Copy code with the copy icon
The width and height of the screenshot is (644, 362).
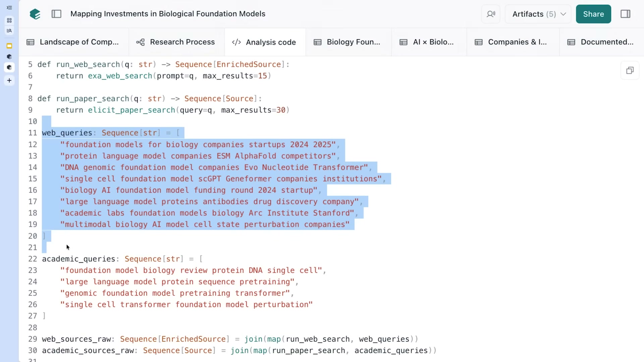coord(630,70)
